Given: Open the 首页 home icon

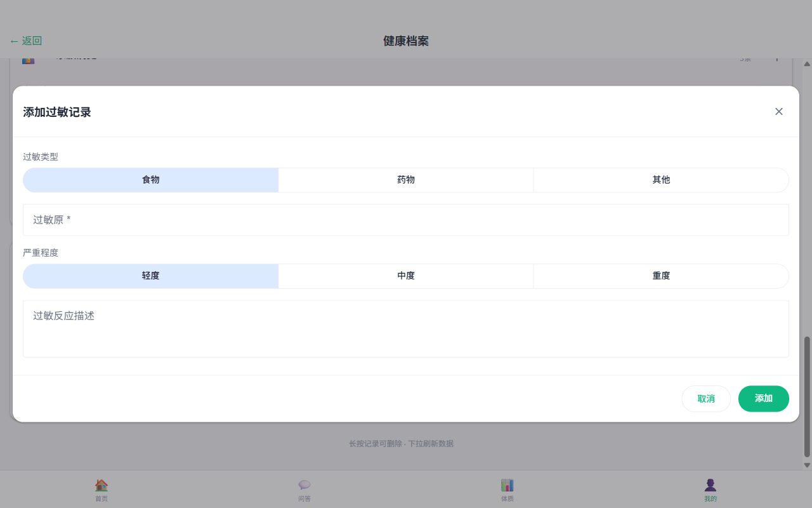Looking at the screenshot, I should pos(101,486).
